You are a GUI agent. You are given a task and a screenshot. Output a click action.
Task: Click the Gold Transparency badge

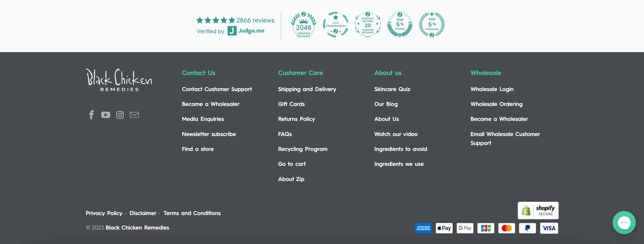coord(336,25)
